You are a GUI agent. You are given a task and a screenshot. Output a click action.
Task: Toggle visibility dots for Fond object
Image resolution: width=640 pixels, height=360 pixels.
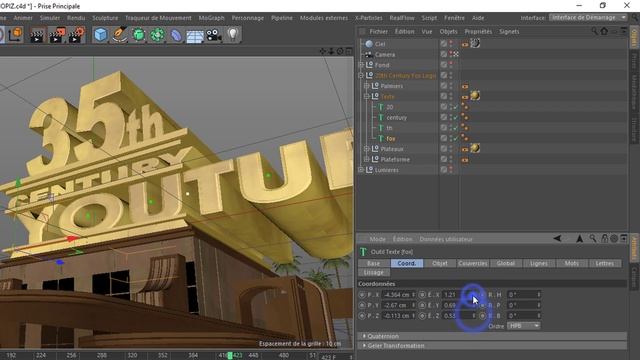pyautogui.click(x=451, y=64)
